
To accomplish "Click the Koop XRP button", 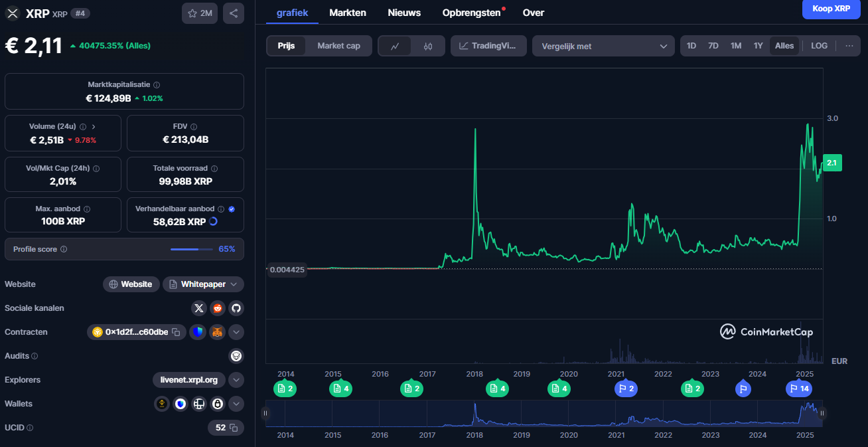I will (x=831, y=9).
